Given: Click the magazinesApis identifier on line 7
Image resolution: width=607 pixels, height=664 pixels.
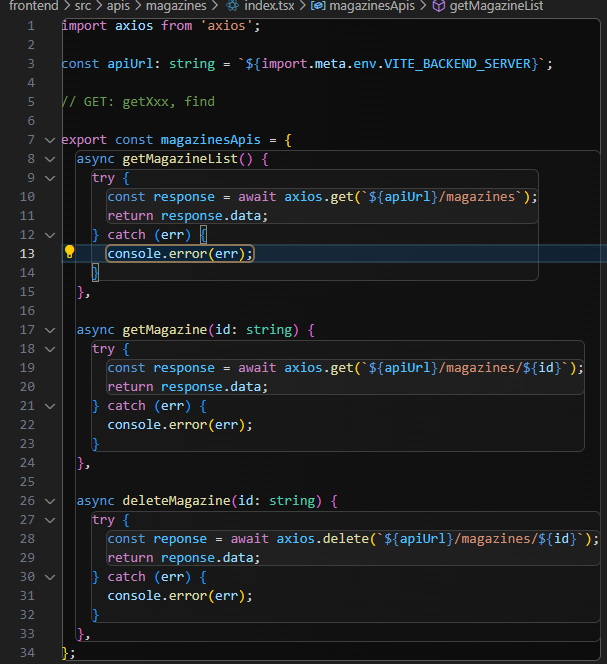Looking at the screenshot, I should coord(211,140).
